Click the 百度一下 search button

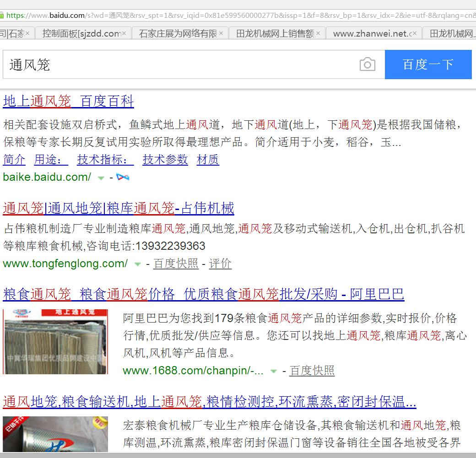[428, 65]
